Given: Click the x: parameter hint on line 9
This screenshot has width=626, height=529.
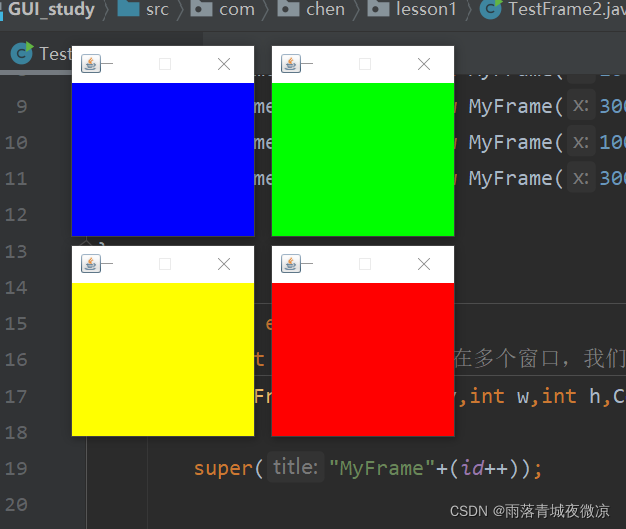Looking at the screenshot, I should click(581, 106).
